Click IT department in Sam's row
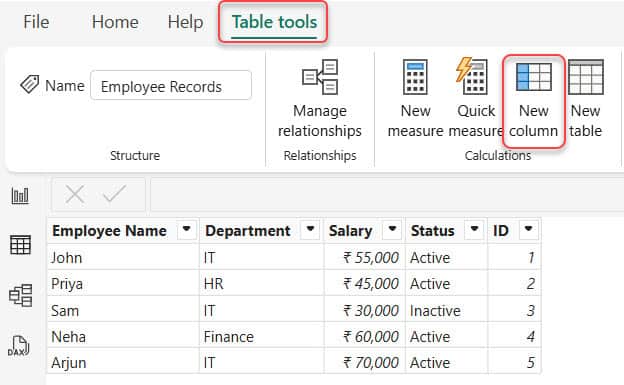This screenshot has width=624, height=385. pyautogui.click(x=262, y=310)
